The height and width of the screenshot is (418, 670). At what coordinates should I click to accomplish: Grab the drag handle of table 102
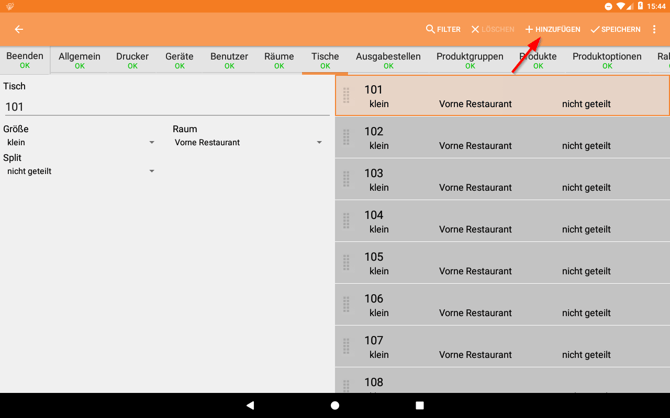click(x=347, y=138)
